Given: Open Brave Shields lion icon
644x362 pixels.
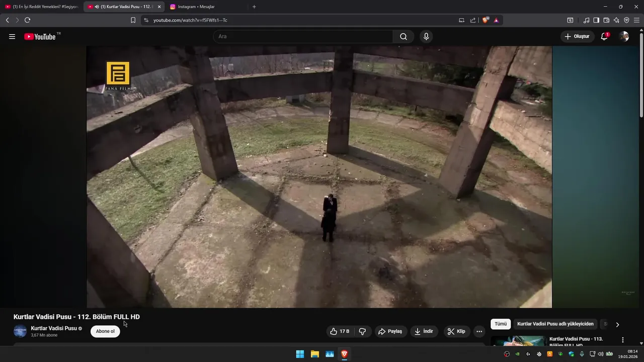Looking at the screenshot, I should click(486, 20).
